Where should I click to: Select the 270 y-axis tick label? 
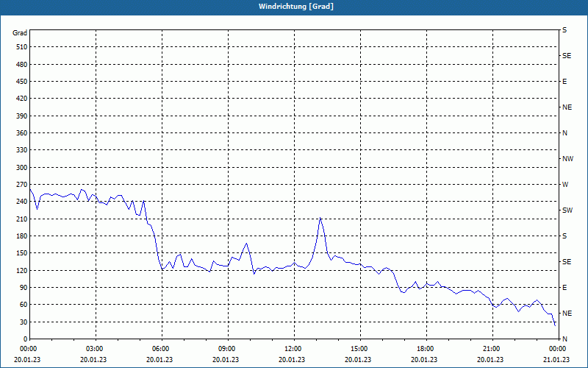pyautogui.click(x=22, y=185)
